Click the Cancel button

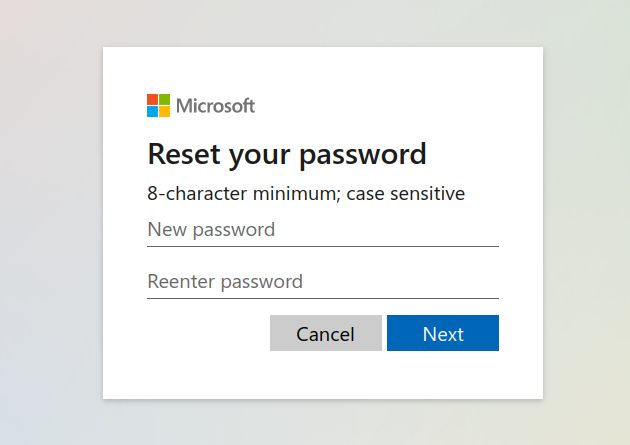pos(326,333)
